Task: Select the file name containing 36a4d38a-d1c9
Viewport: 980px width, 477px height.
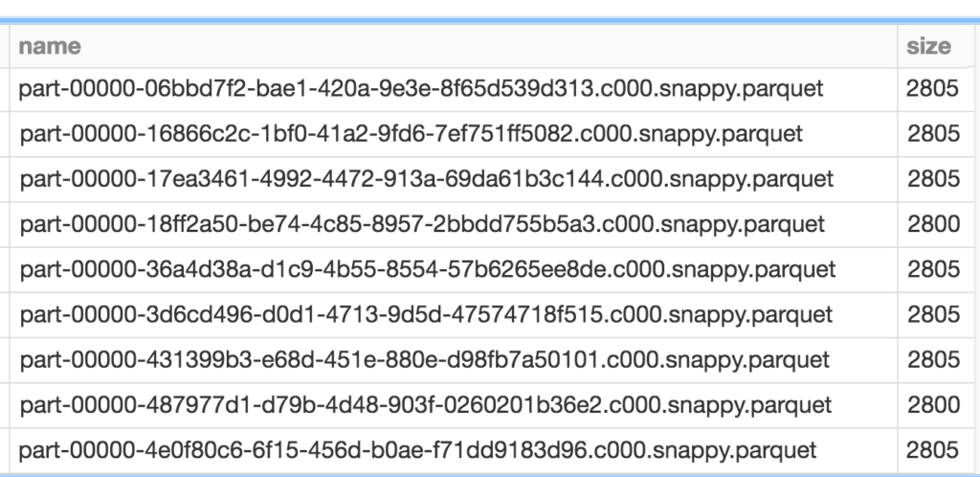Action: [x=428, y=269]
